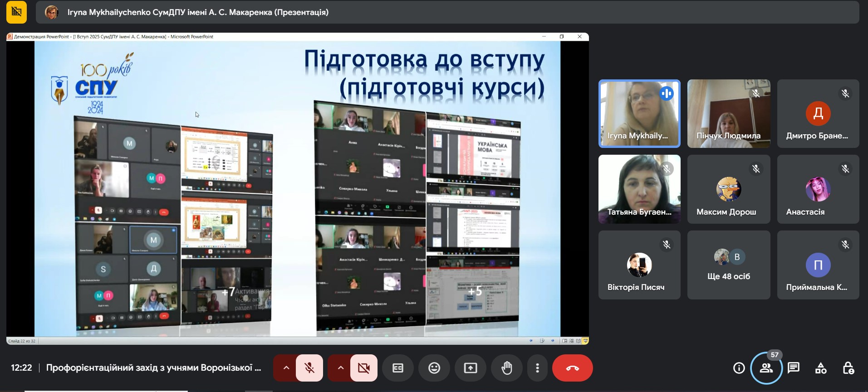Leave the call
Image resolution: width=868 pixels, height=392 pixels.
point(572,368)
